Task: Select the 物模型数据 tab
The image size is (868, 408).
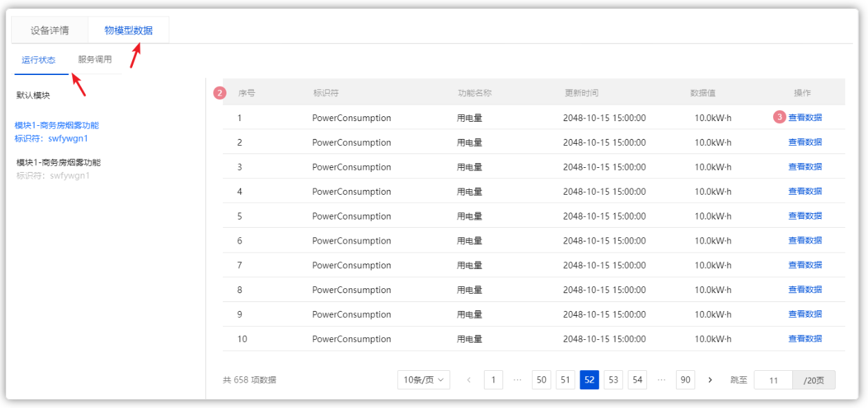Action: (x=129, y=30)
